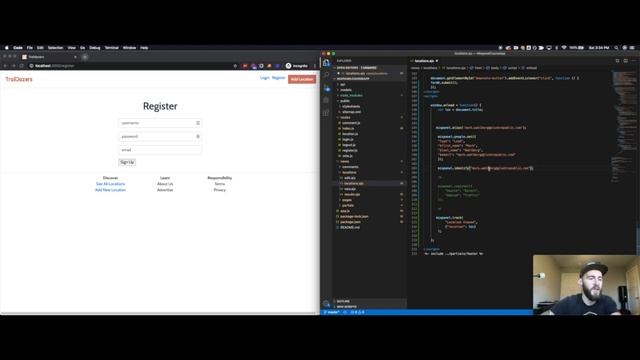This screenshot has width=640, height=360.
Task: Click the Sign Up button
Action: (127, 162)
